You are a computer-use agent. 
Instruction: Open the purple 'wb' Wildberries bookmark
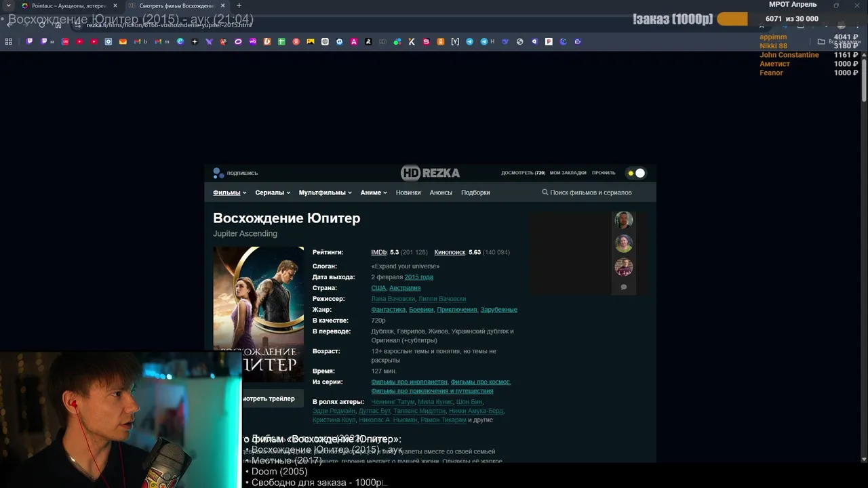252,41
